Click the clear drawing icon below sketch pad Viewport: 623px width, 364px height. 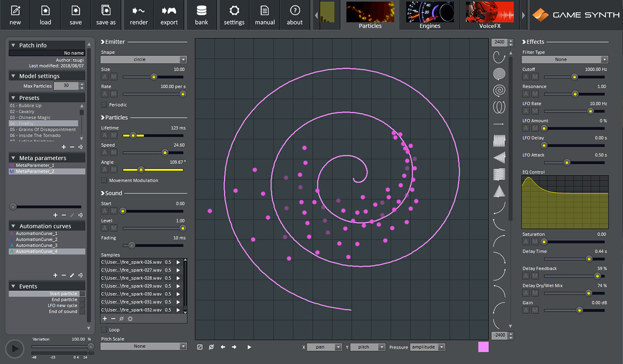(211, 347)
